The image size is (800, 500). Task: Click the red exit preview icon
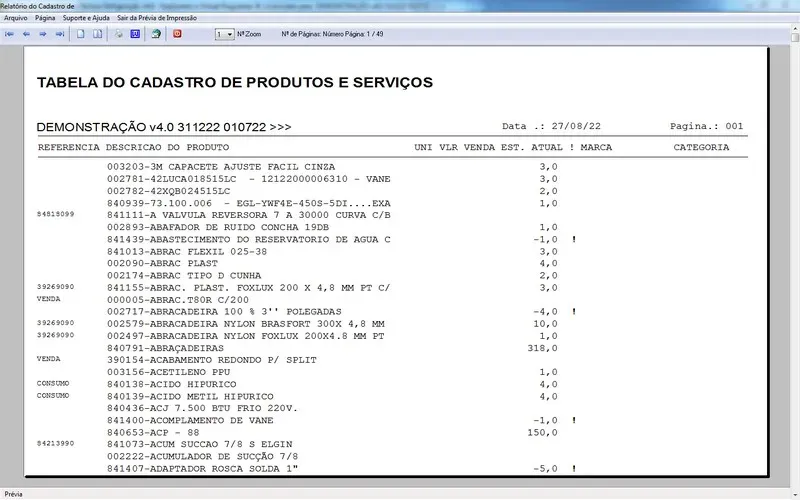178,34
